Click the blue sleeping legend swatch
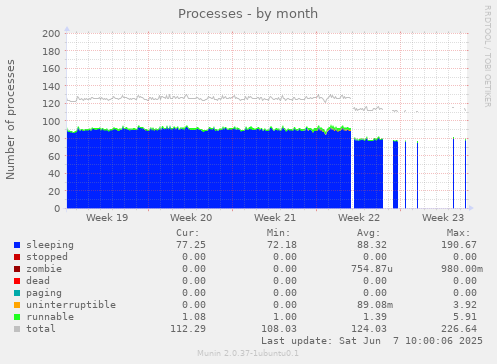497x364 pixels. tap(17, 245)
